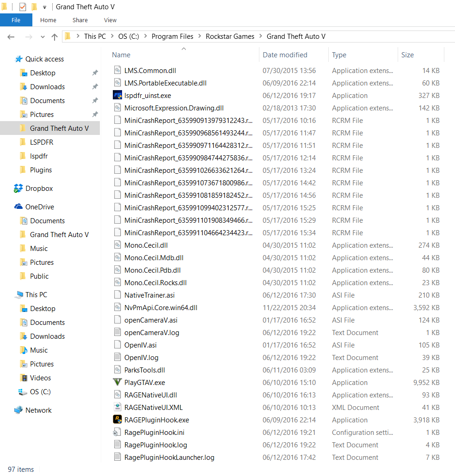Click the ParksTools.dll file icon

[x=117, y=370]
